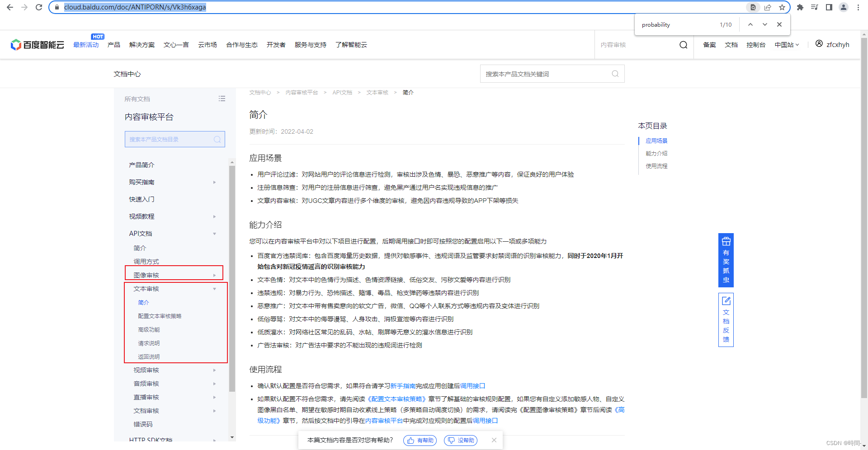This screenshot has height=450, width=868.
Task: Open the 《配置文本审核策略》 link
Action: coord(397,399)
